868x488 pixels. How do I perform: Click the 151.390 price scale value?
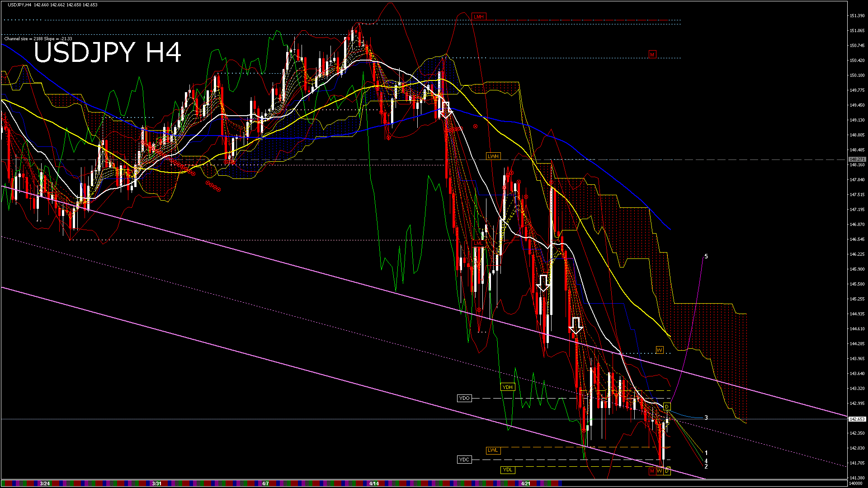coord(857,16)
